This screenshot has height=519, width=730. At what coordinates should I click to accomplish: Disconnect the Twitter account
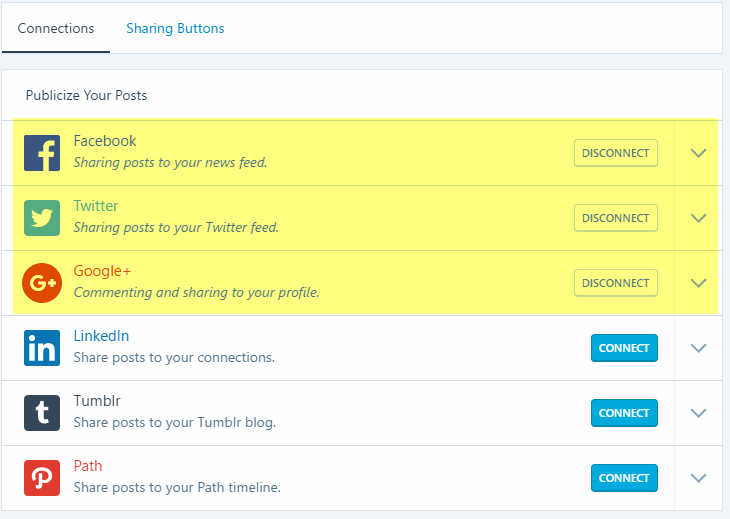coord(615,218)
